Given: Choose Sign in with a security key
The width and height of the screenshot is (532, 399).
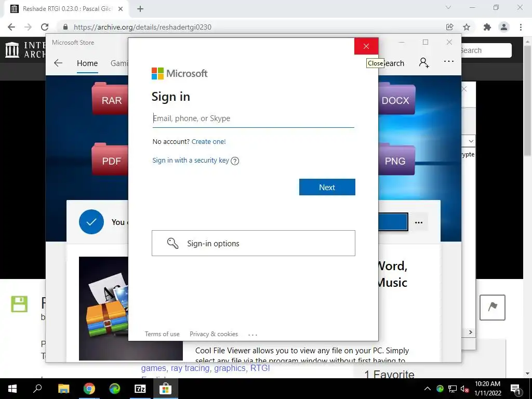Looking at the screenshot, I should [x=191, y=160].
